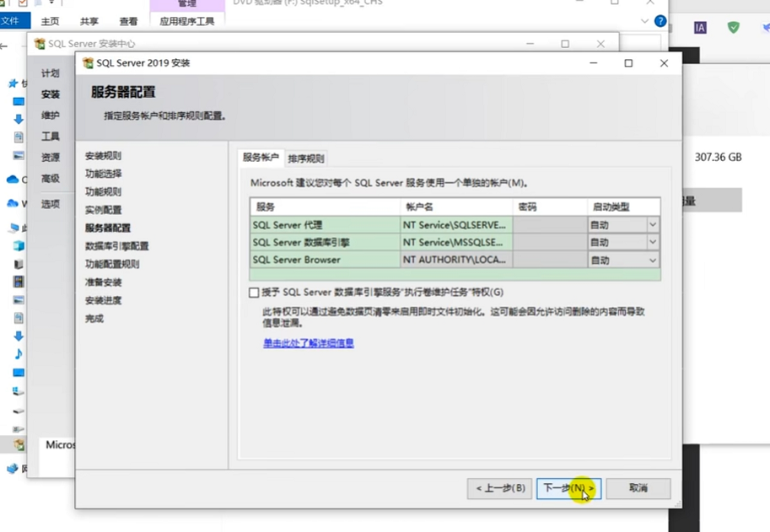The height and width of the screenshot is (532, 770).
Task: Enable the 执行卷维护任务 privilege checkbox
Action: 254,293
